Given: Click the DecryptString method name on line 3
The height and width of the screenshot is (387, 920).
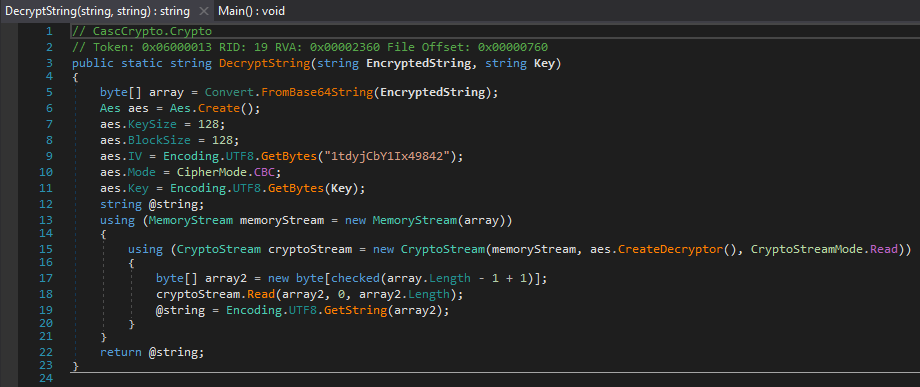Looking at the screenshot, I should click(x=264, y=63).
